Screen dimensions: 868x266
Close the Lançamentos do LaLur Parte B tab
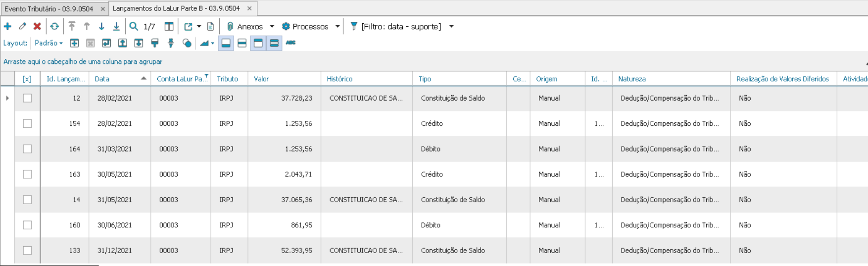click(x=249, y=8)
